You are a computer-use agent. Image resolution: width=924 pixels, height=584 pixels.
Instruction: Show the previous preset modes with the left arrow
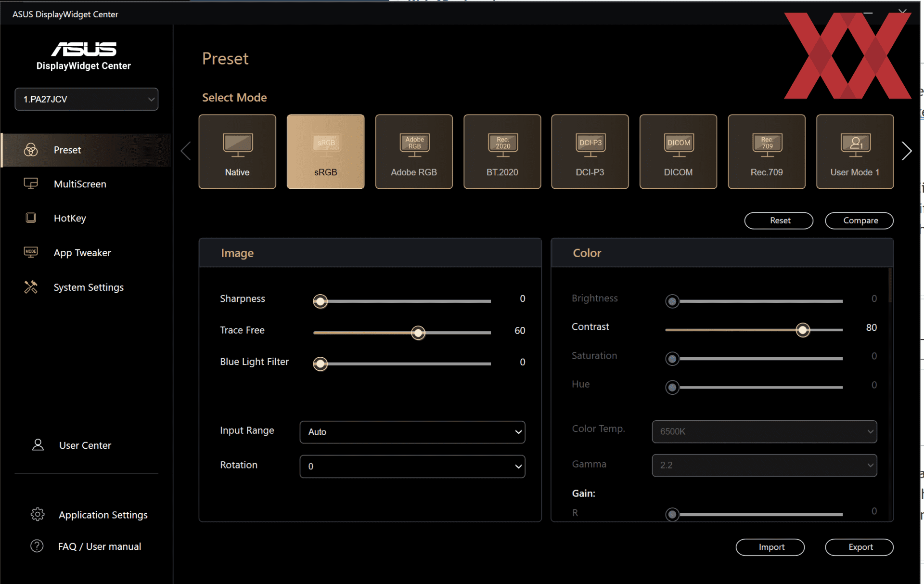point(186,151)
